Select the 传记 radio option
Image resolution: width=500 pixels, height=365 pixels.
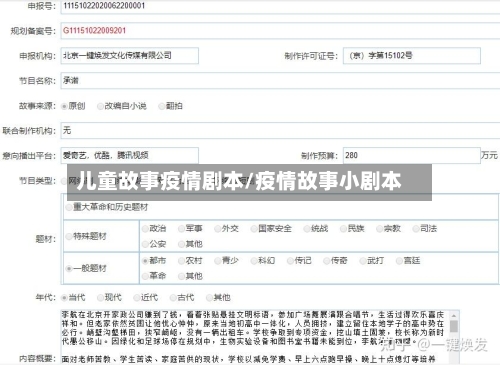click(x=290, y=261)
